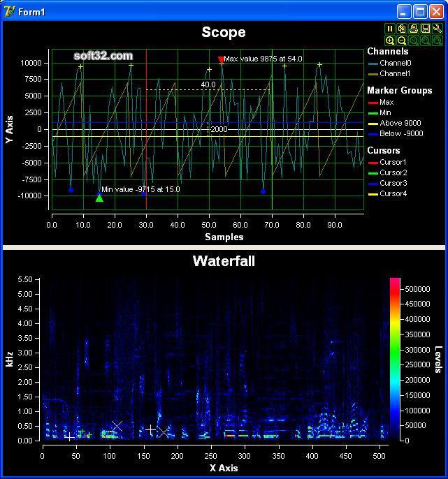Image resolution: width=448 pixels, height=479 pixels.
Task: Select the yellow horizontal cursor line
Action: (208, 137)
